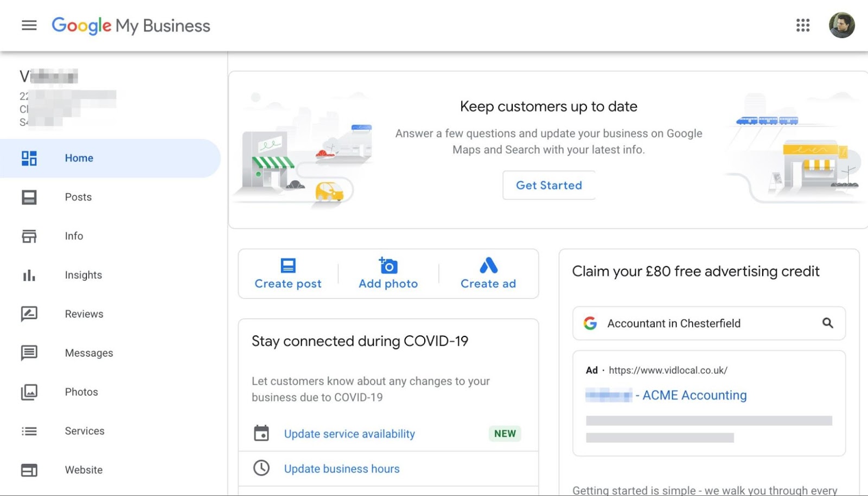
Task: Click the Add photo camera icon
Action: pyautogui.click(x=387, y=266)
